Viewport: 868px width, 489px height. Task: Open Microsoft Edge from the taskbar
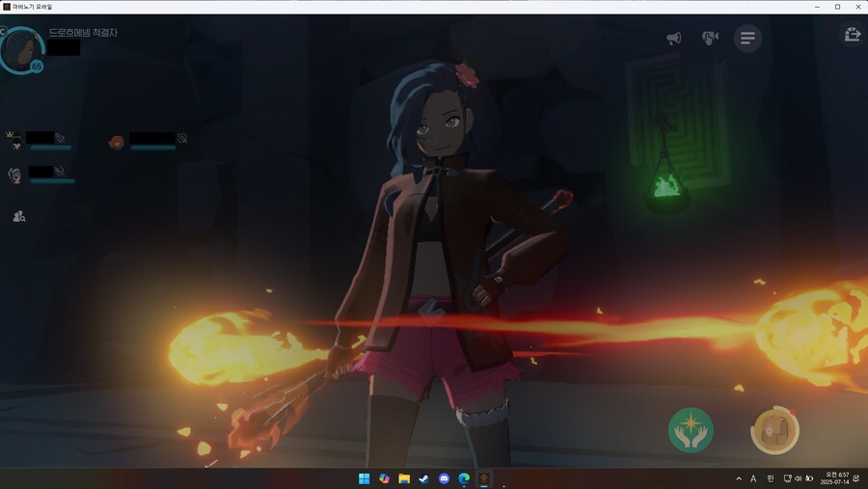click(464, 479)
